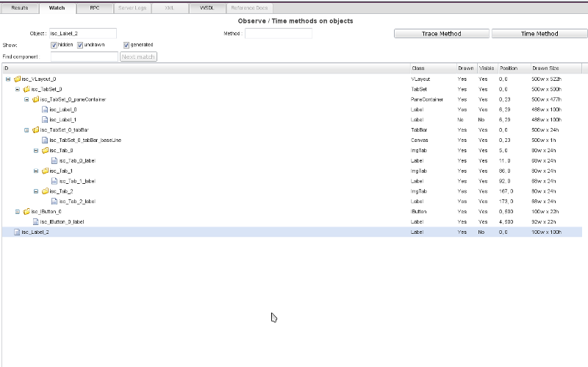Click the file icon of isc_Label_1
The width and height of the screenshot is (588, 367).
(45, 119)
